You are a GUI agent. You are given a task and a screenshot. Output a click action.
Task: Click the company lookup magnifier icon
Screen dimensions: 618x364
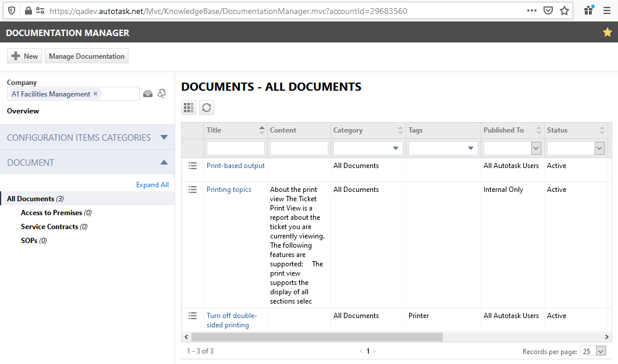pos(162,94)
